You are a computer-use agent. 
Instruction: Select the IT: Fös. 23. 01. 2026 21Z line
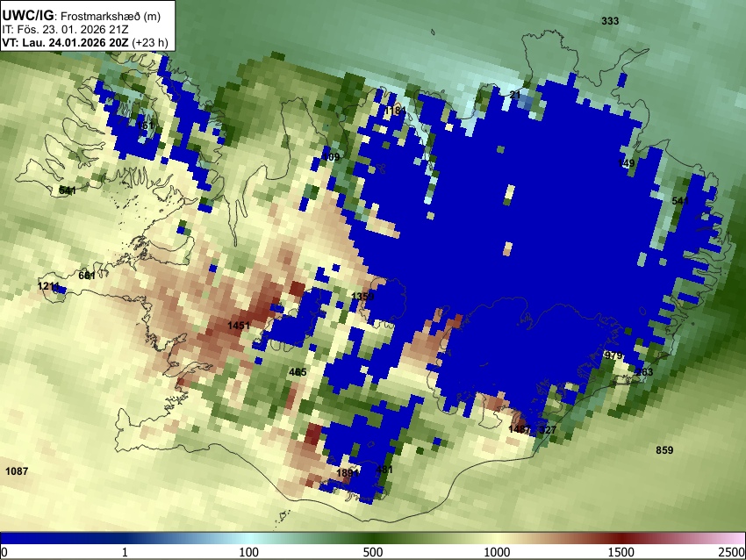pos(65,30)
